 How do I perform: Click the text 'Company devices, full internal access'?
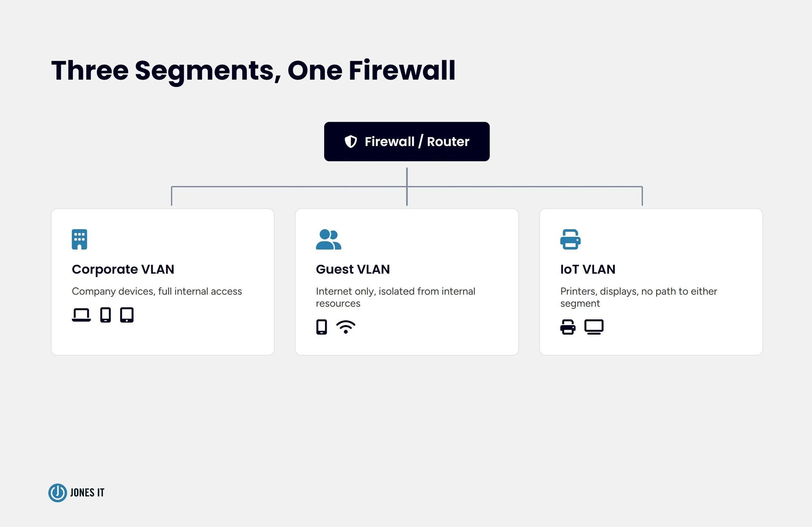[157, 291]
